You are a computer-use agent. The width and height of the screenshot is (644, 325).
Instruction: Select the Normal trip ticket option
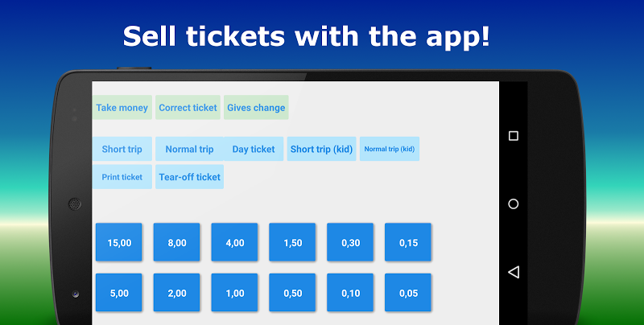coord(189,149)
